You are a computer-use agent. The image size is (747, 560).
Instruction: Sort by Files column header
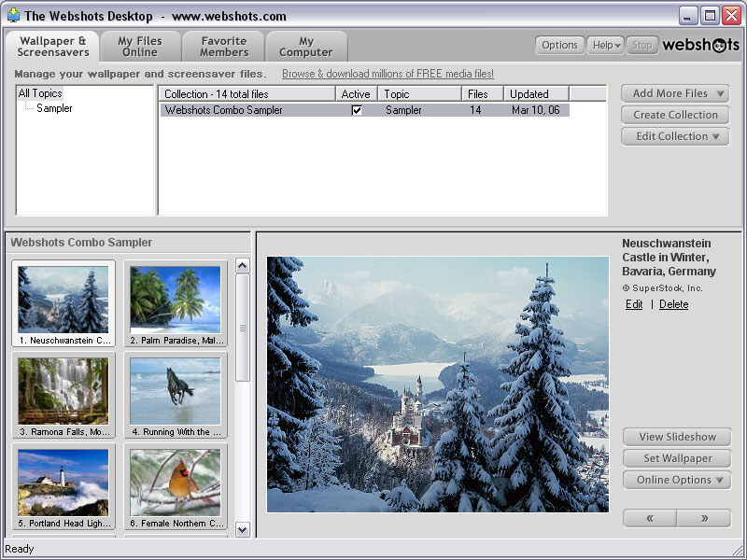[482, 94]
